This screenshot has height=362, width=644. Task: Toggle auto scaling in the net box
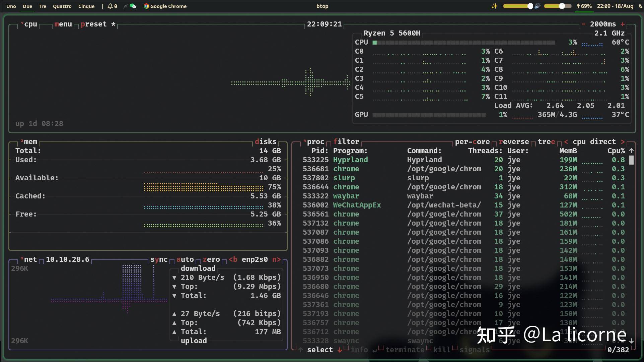pyautogui.click(x=185, y=259)
